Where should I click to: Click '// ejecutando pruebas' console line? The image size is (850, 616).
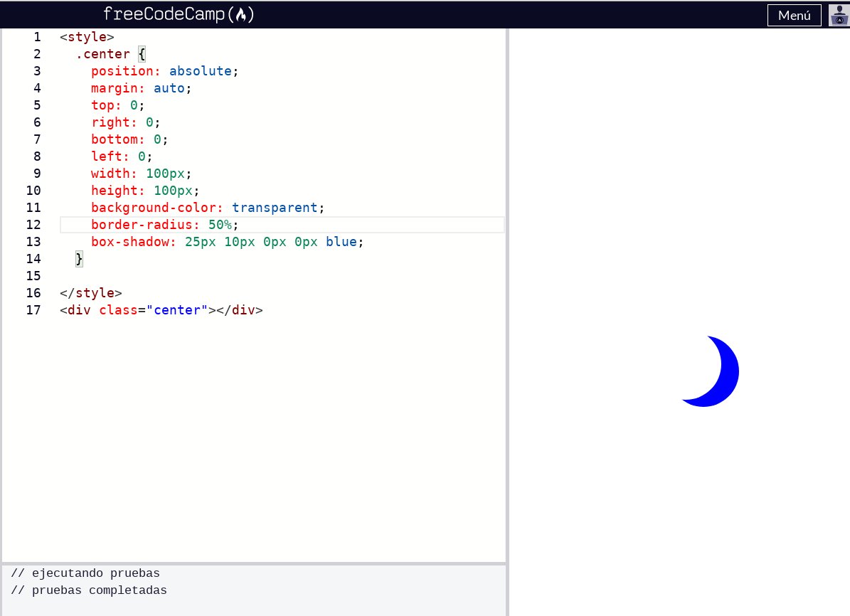pyautogui.click(x=85, y=573)
